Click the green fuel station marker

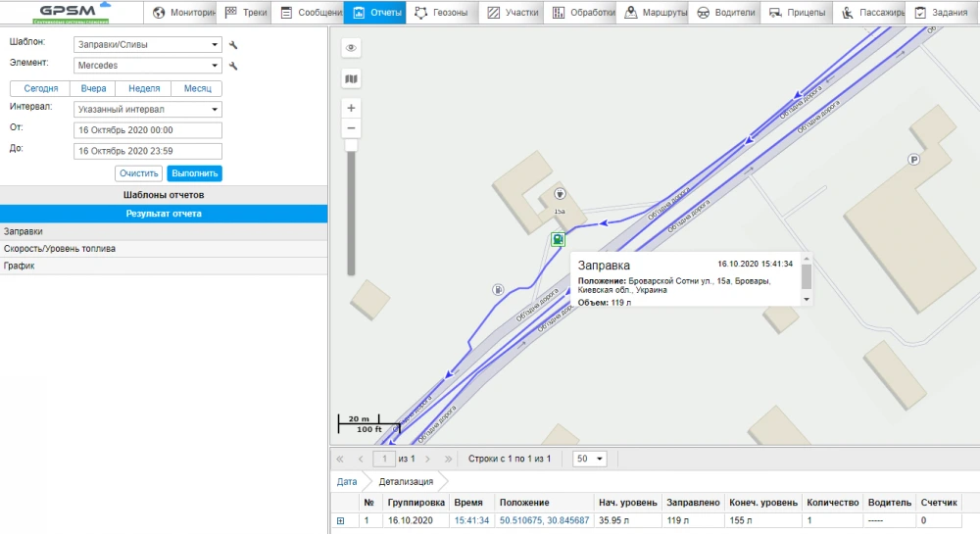558,239
